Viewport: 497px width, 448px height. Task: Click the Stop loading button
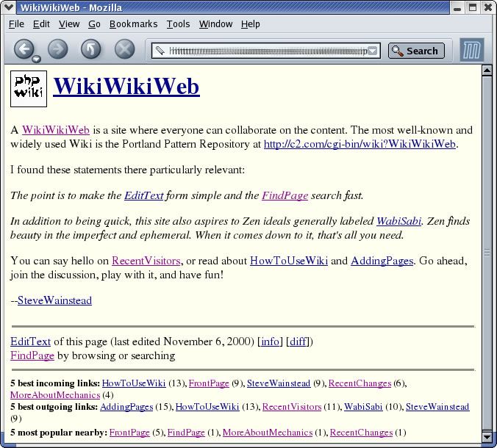coord(125,50)
